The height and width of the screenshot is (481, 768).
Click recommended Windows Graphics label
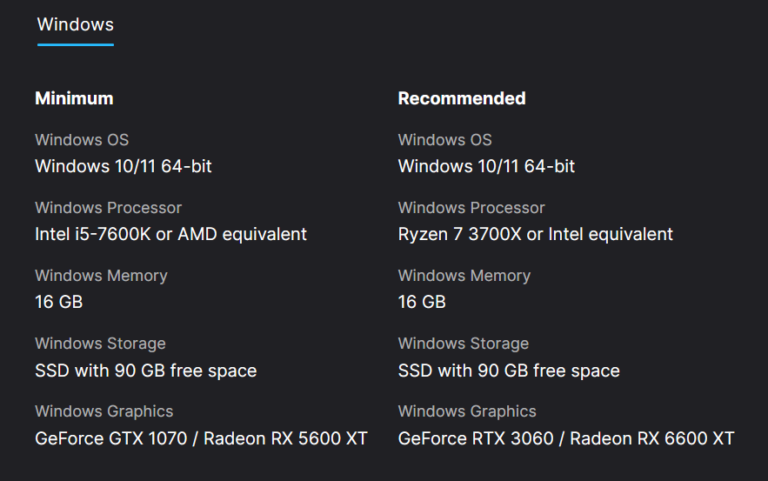point(467,411)
